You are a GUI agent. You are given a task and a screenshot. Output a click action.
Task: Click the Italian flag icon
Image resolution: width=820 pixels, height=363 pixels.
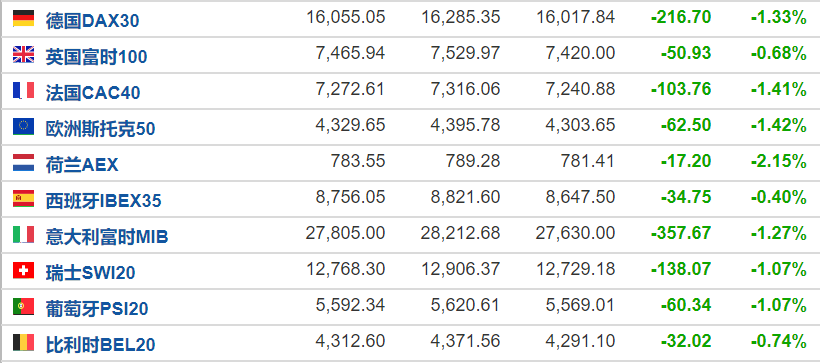(24, 235)
